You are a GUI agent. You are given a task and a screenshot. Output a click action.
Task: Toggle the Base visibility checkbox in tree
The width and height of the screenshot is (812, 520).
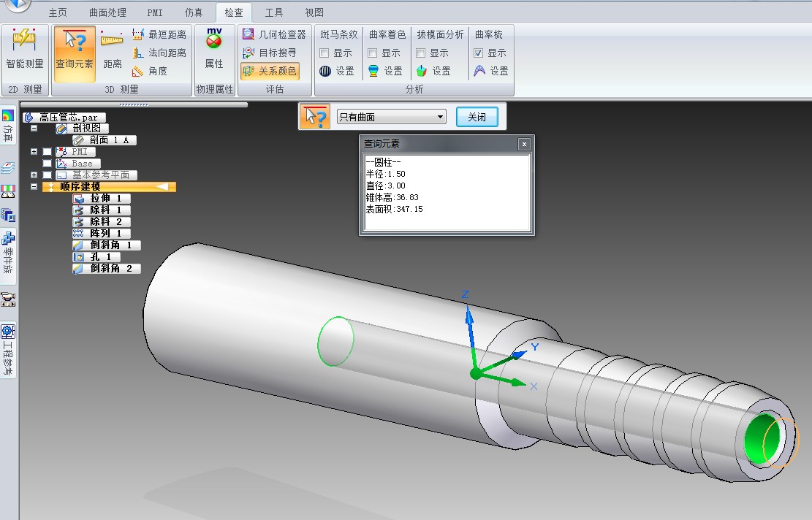click(47, 164)
